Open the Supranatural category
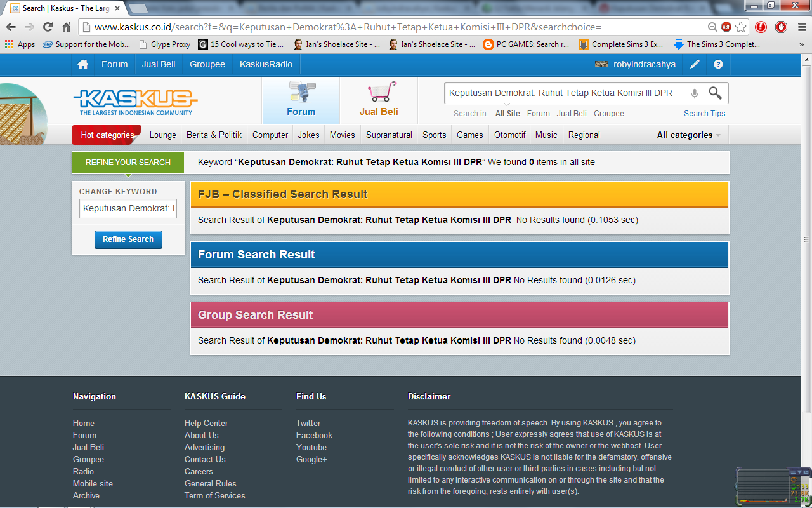 [390, 135]
